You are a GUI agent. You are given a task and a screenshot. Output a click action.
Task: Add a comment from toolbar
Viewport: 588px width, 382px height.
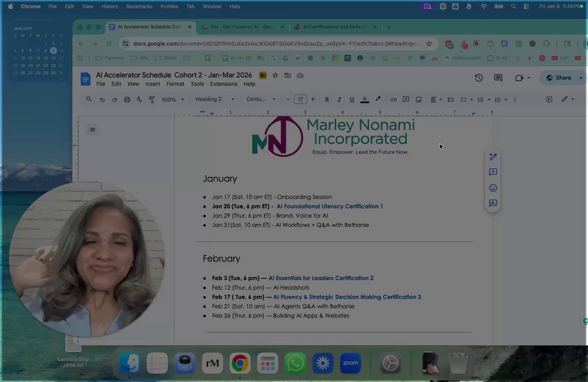[x=406, y=99]
